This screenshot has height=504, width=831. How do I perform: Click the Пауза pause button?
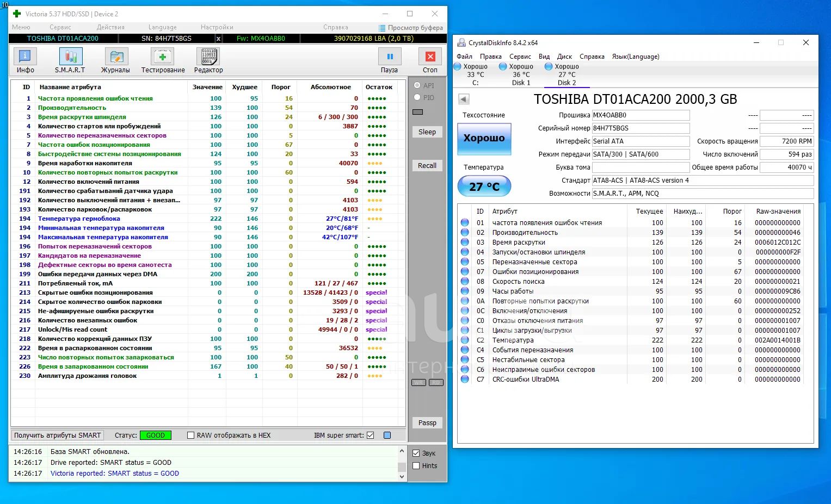(390, 60)
